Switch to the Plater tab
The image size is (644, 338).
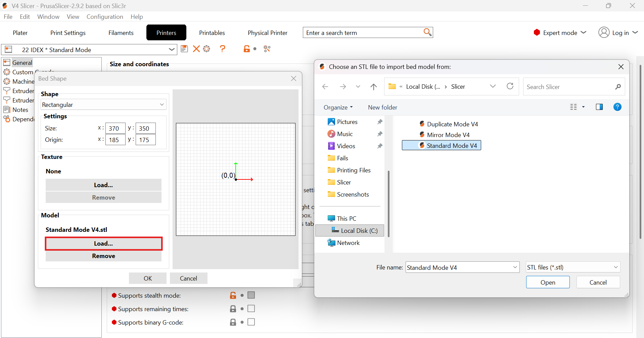click(20, 33)
